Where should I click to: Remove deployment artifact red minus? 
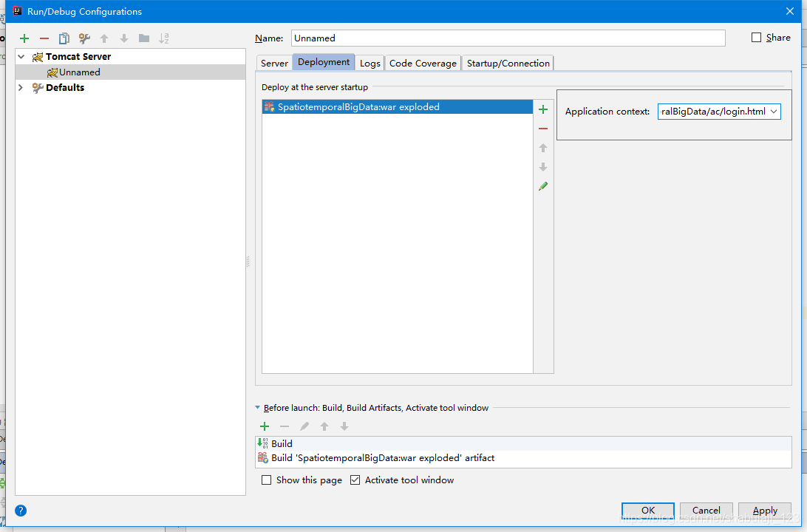[x=543, y=129]
